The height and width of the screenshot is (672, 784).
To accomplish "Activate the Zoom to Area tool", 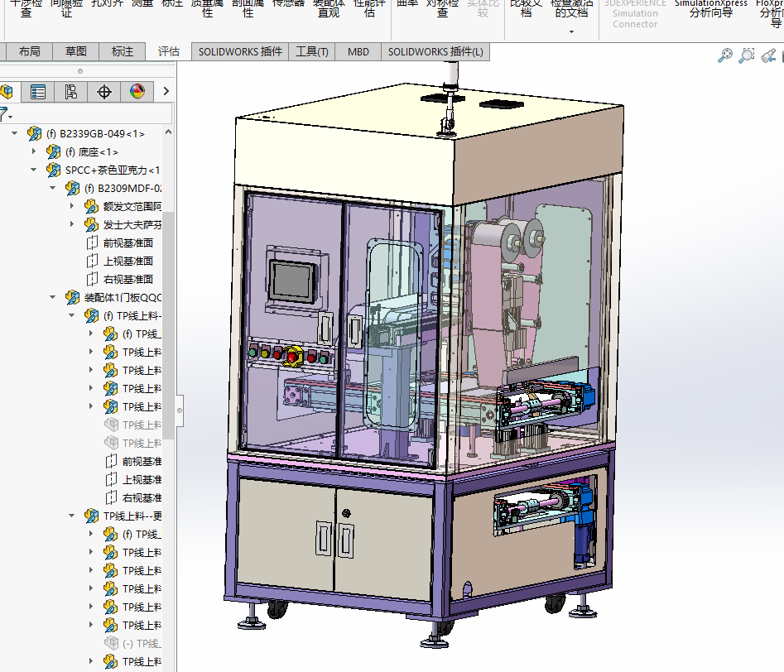I will [747, 55].
